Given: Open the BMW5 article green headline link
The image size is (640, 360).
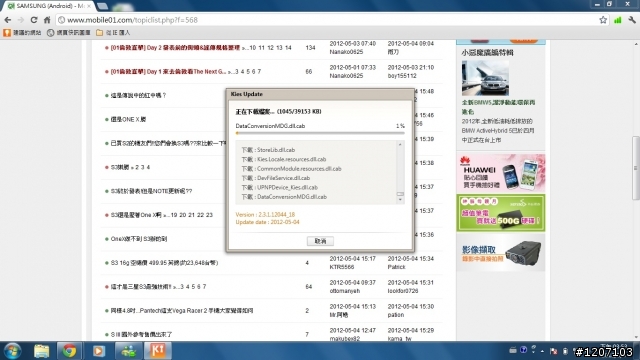Looking at the screenshot, I should (498, 107).
